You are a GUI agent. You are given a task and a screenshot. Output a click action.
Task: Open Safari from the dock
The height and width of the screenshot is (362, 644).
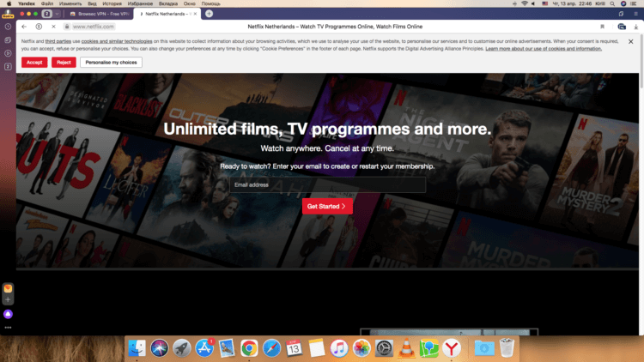(271, 348)
